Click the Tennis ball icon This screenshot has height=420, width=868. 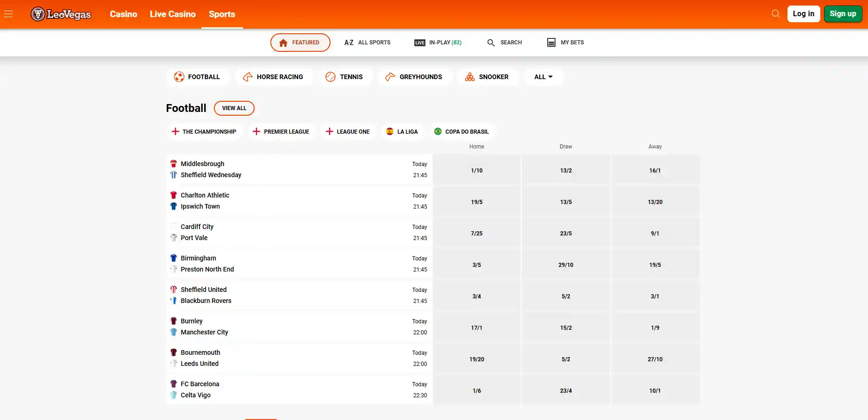click(330, 77)
